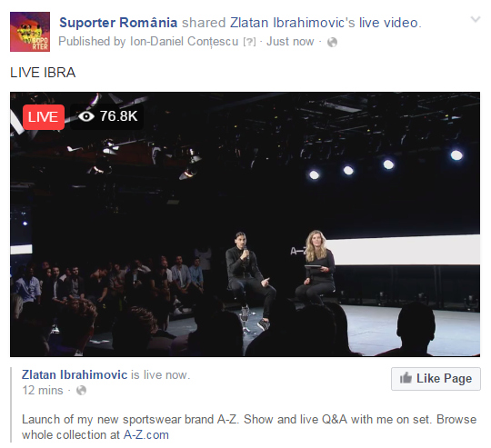
Task: Open Zlatan Ibrahimovic page name below video
Action: click(75, 374)
